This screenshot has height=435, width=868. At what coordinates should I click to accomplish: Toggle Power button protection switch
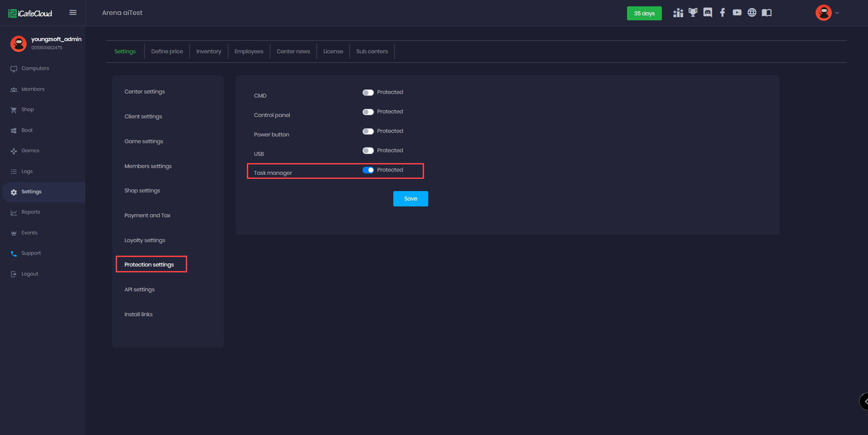[368, 131]
